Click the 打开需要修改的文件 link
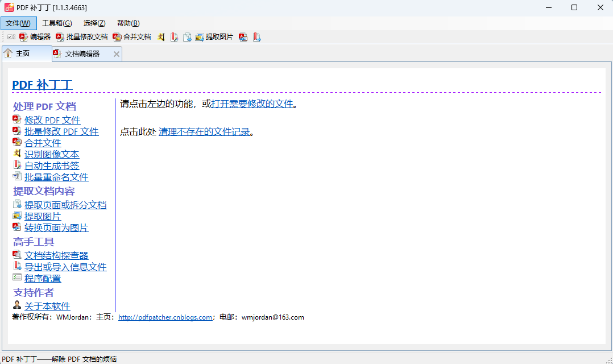 [252, 104]
